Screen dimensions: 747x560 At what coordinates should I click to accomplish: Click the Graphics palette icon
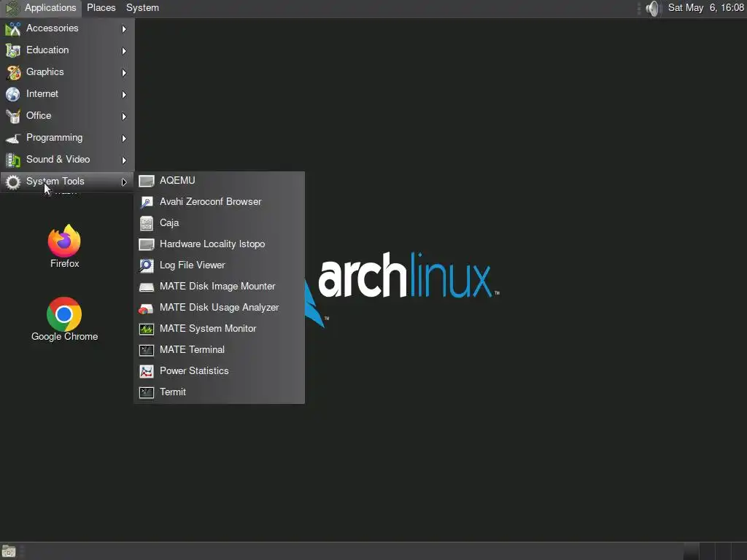pos(13,72)
